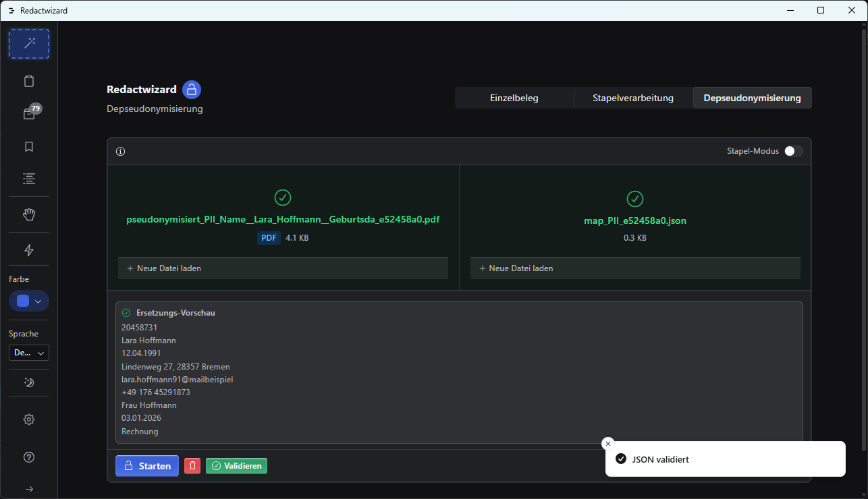Screen dimensions: 868x499
Task: Click the lightning bolt icon
Action: click(29, 250)
